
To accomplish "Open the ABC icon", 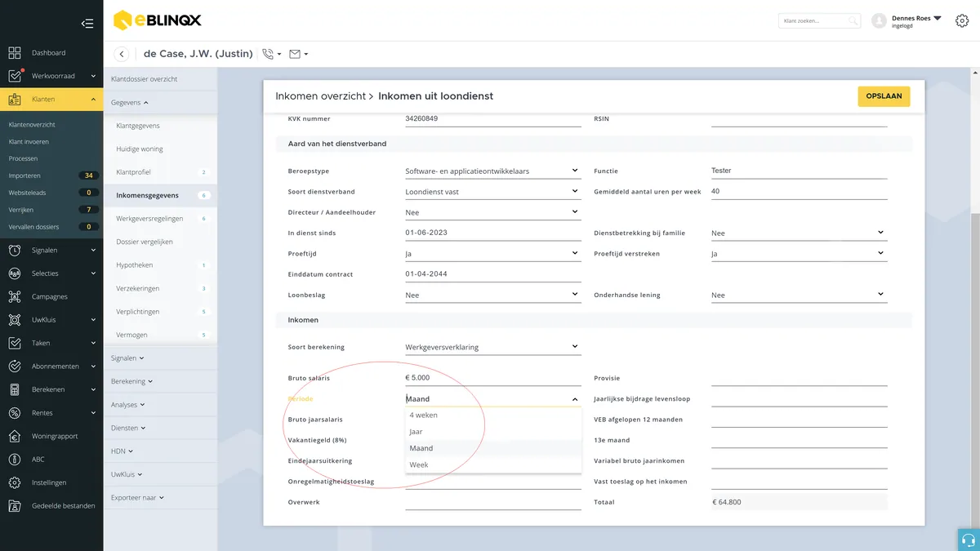I will tap(15, 460).
